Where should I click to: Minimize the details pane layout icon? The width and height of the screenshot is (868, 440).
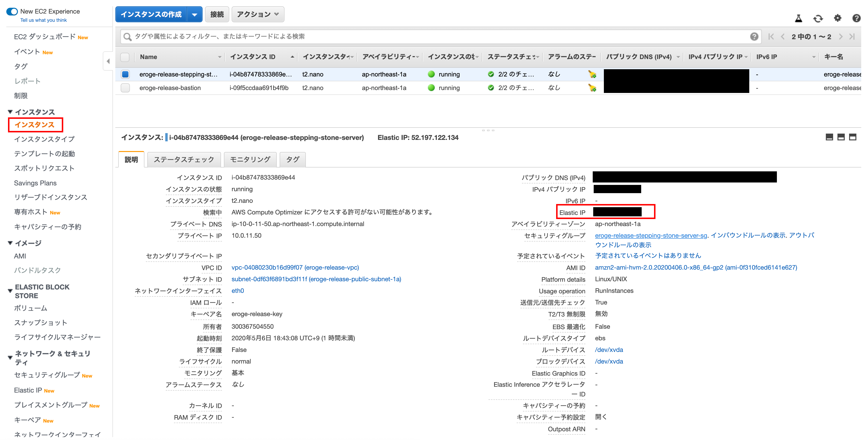[829, 137]
